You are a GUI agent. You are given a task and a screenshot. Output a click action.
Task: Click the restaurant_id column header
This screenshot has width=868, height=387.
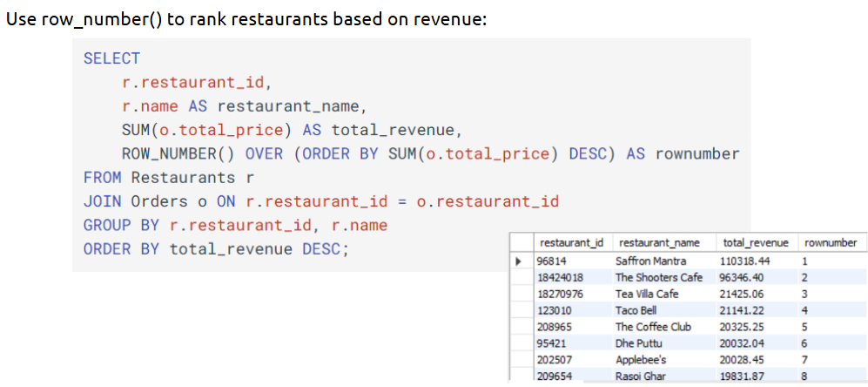pos(572,242)
